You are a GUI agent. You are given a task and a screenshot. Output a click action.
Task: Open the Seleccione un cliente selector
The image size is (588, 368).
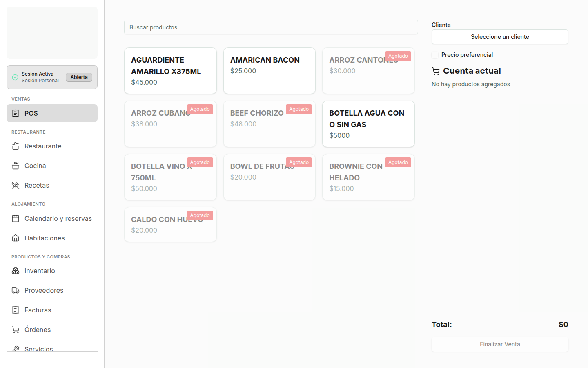point(500,37)
